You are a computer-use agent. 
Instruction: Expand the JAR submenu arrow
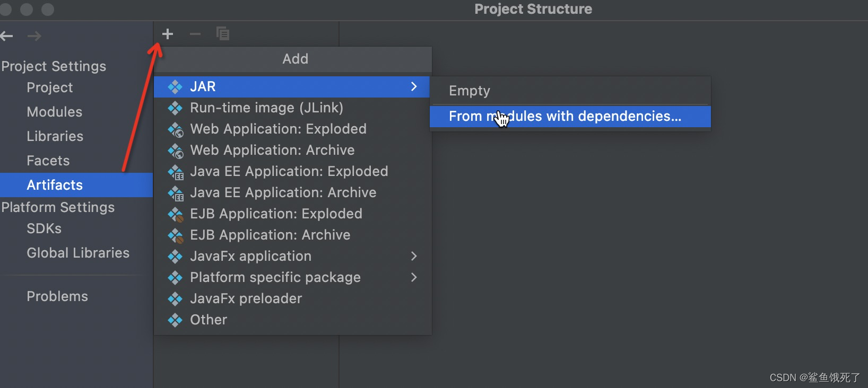(414, 86)
